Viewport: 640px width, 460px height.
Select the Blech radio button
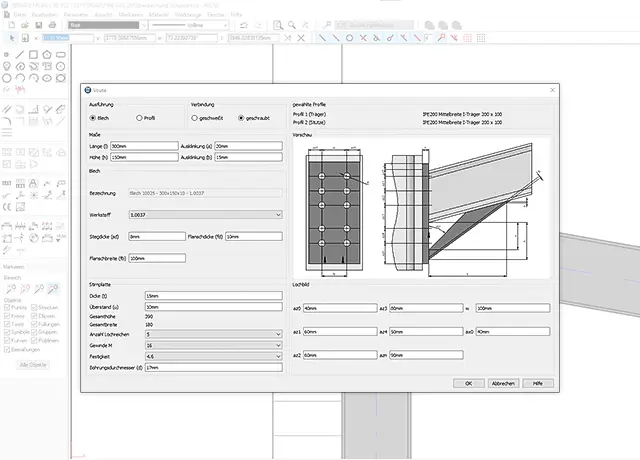(93, 118)
